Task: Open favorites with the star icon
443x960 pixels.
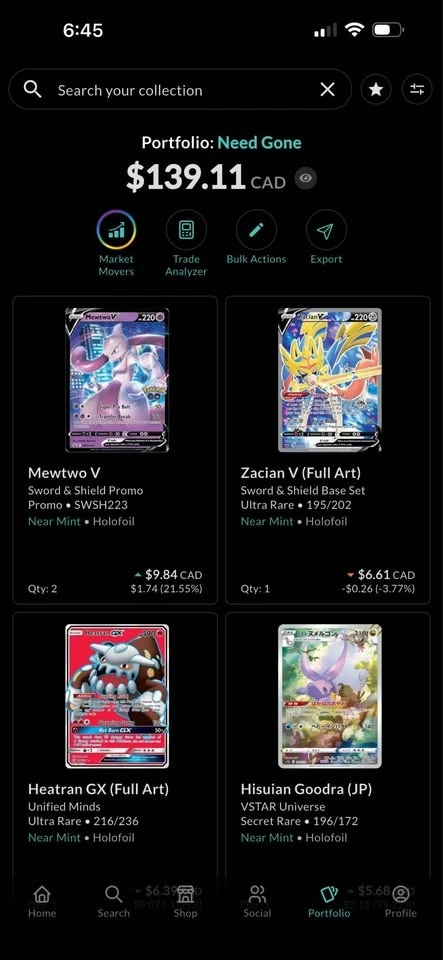Action: [x=376, y=90]
